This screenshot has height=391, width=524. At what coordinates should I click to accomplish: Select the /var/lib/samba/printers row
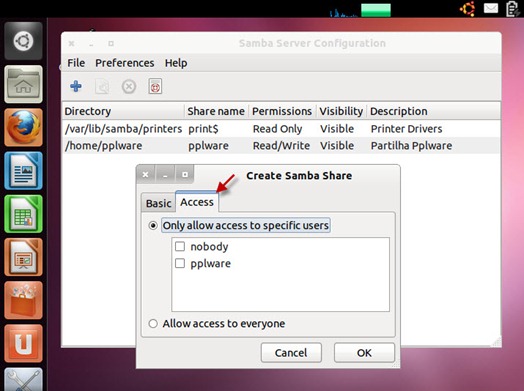tap(281, 129)
